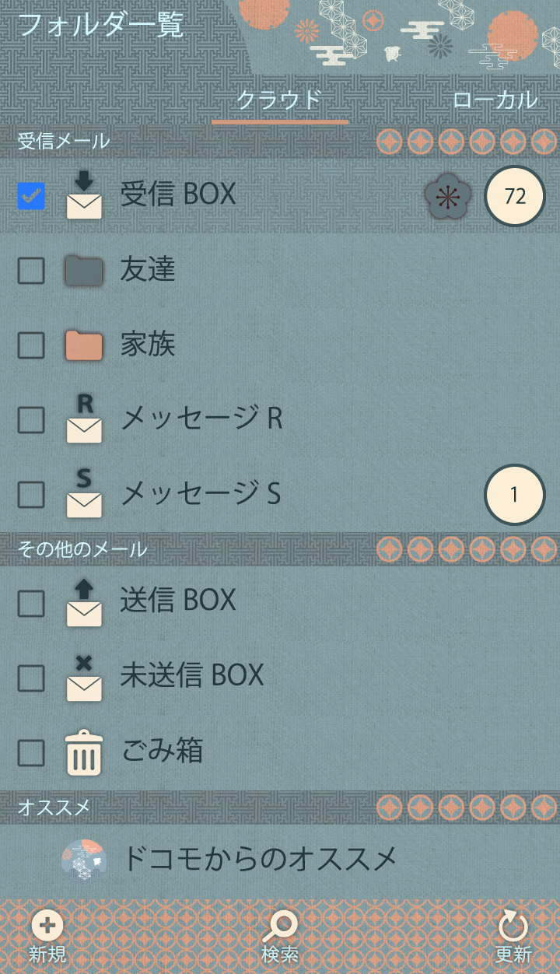Open the 送信BOX outgoing mail icon
Screen dimensions: 560x974
pyautogui.click(x=84, y=601)
